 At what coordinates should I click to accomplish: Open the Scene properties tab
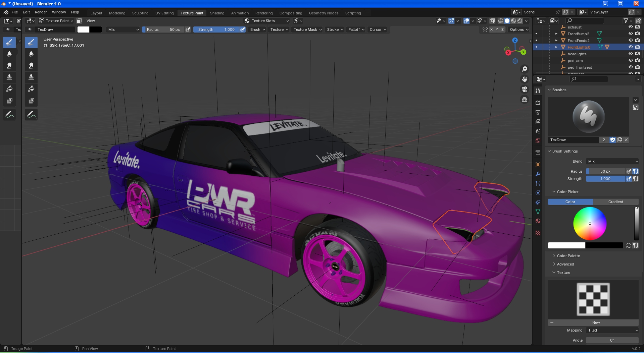coord(538,131)
